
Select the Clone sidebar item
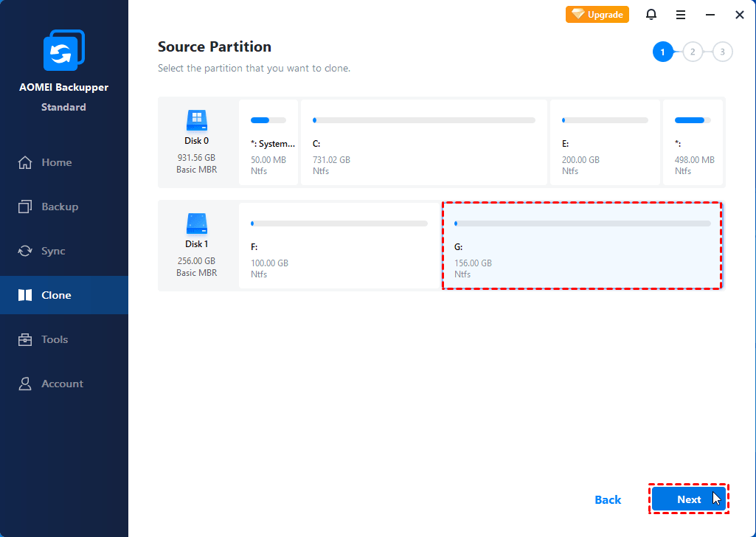click(x=56, y=295)
